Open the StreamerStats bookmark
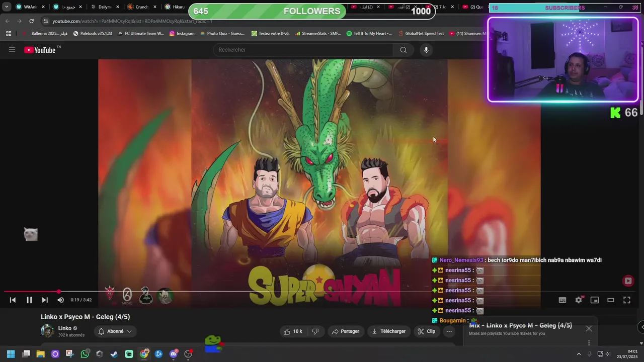This screenshot has width=644, height=362. point(317,34)
